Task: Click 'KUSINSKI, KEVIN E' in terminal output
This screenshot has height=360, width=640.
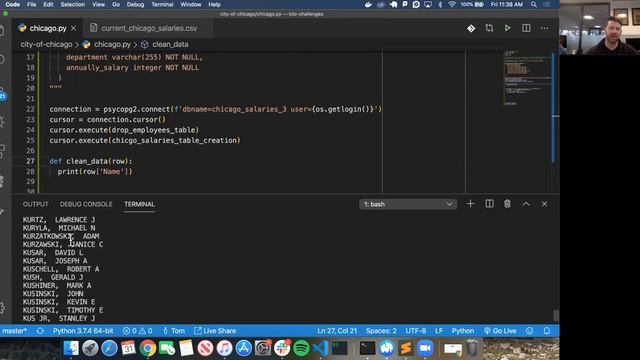Action: [x=59, y=302]
